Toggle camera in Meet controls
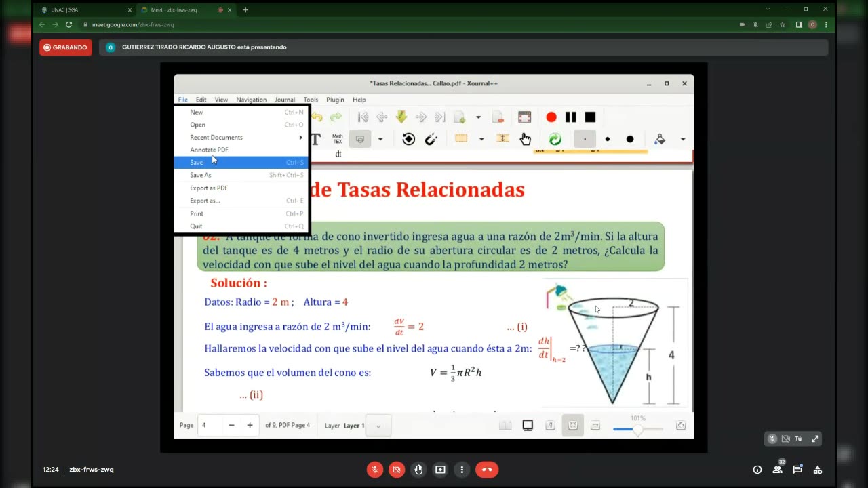The image size is (868, 488). [x=397, y=469]
